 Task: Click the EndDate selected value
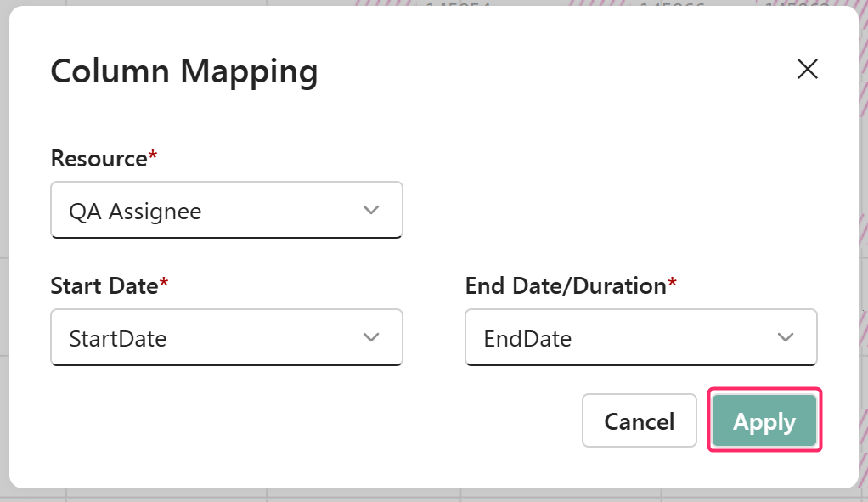(527, 339)
